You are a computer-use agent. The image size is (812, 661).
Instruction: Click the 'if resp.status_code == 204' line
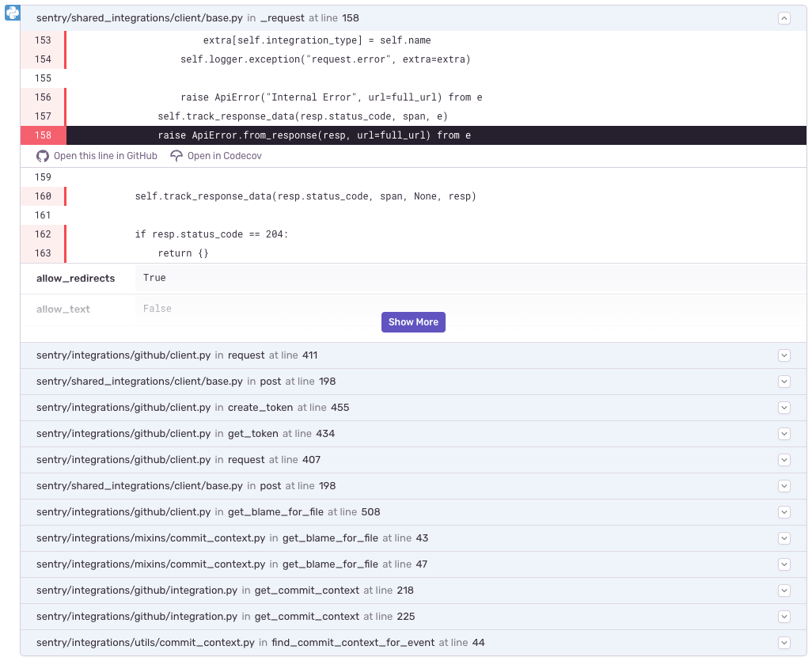(211, 234)
